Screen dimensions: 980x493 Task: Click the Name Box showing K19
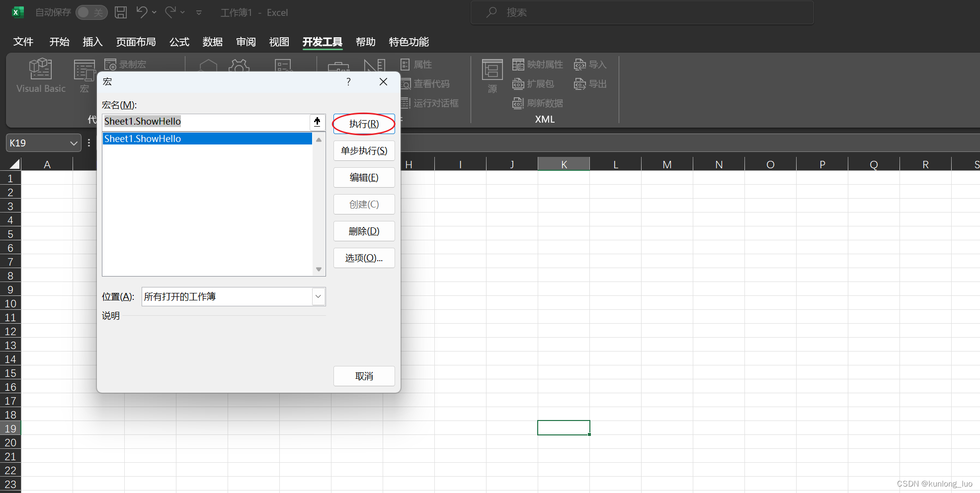click(x=38, y=143)
